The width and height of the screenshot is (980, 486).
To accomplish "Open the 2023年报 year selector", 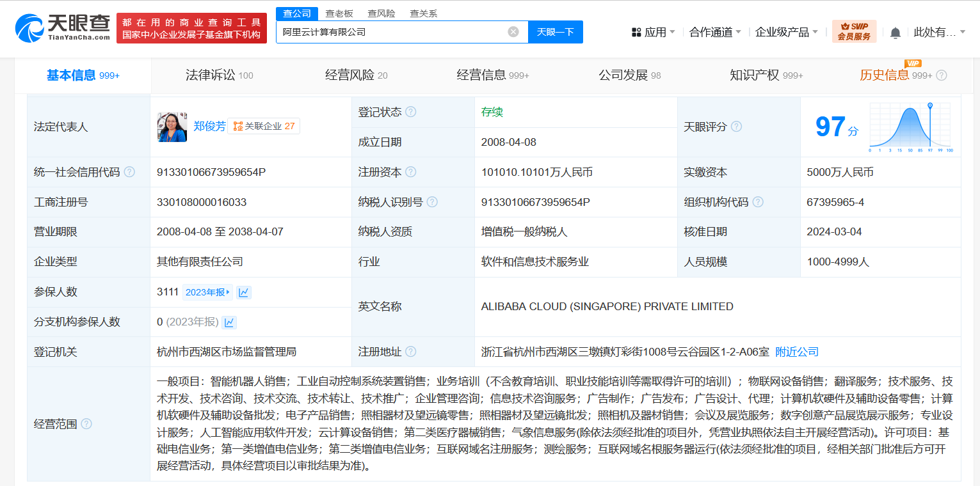I will 207,292.
